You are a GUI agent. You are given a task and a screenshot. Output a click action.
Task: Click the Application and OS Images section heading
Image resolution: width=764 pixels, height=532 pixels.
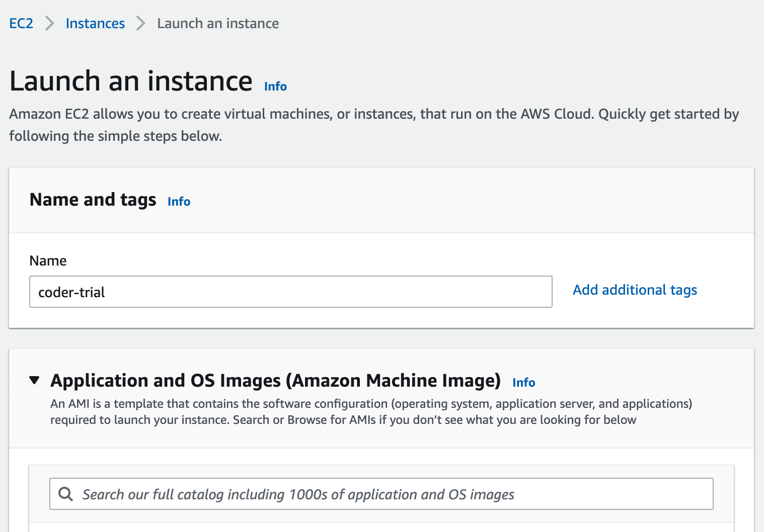(275, 381)
